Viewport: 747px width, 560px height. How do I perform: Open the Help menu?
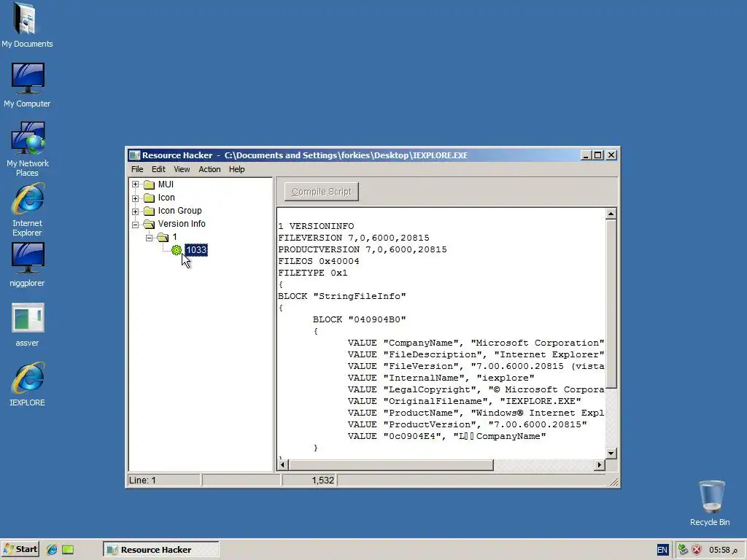pyautogui.click(x=237, y=169)
